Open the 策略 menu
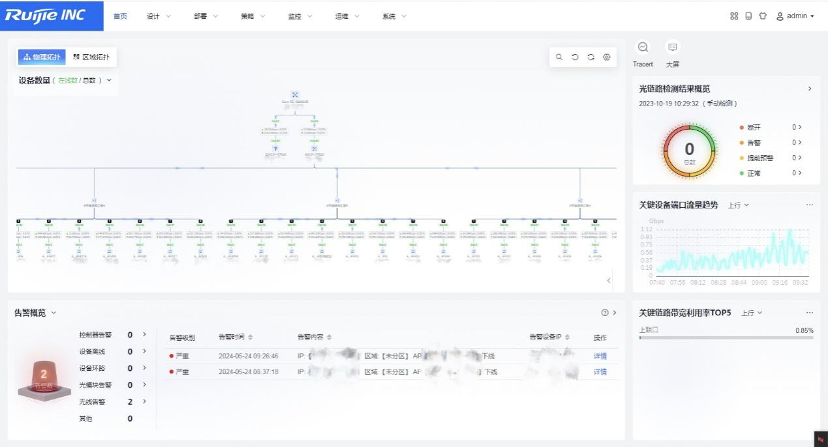 [252, 16]
